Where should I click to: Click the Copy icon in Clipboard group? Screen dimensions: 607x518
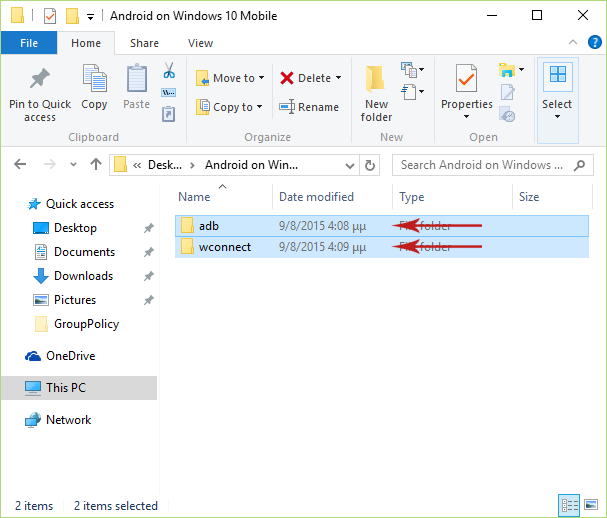click(94, 78)
